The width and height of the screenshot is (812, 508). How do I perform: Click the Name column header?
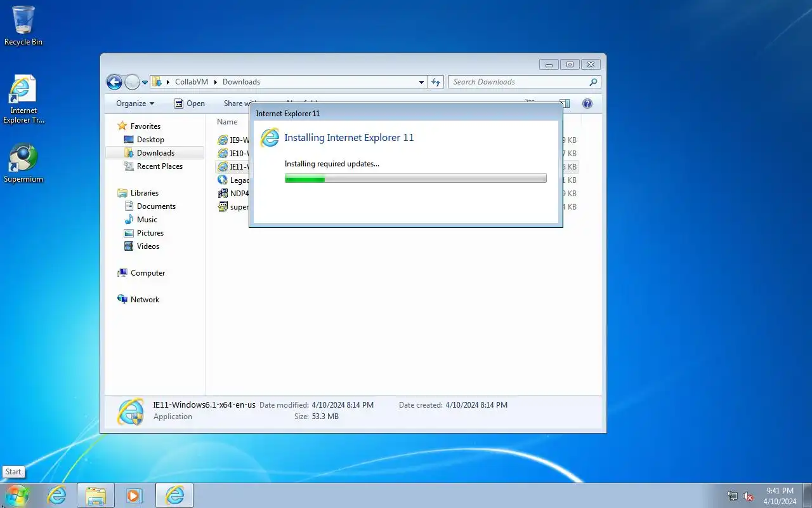227,122
